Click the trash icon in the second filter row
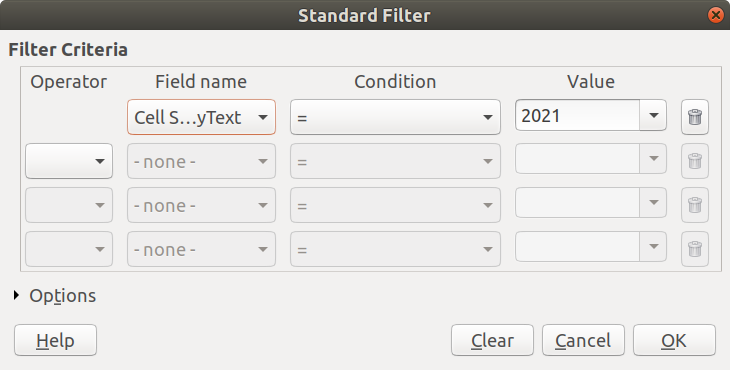This screenshot has height=370, width=730. [695, 161]
